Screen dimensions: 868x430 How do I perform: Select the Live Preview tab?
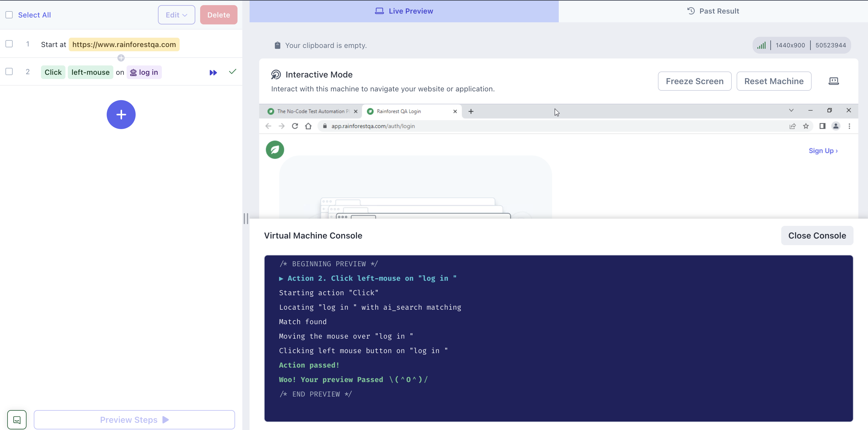click(x=404, y=11)
